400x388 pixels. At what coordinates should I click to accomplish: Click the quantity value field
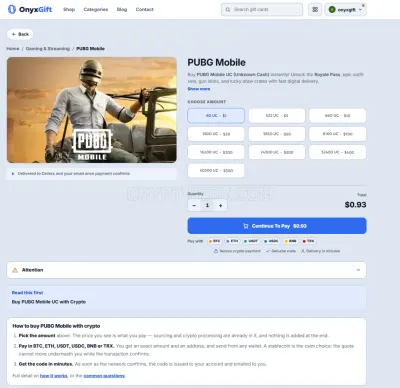coord(207,205)
